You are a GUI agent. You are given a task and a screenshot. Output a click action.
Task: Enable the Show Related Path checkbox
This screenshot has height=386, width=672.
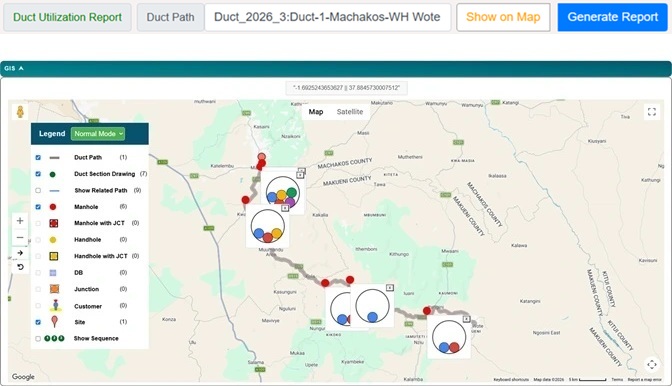pyautogui.click(x=38, y=191)
